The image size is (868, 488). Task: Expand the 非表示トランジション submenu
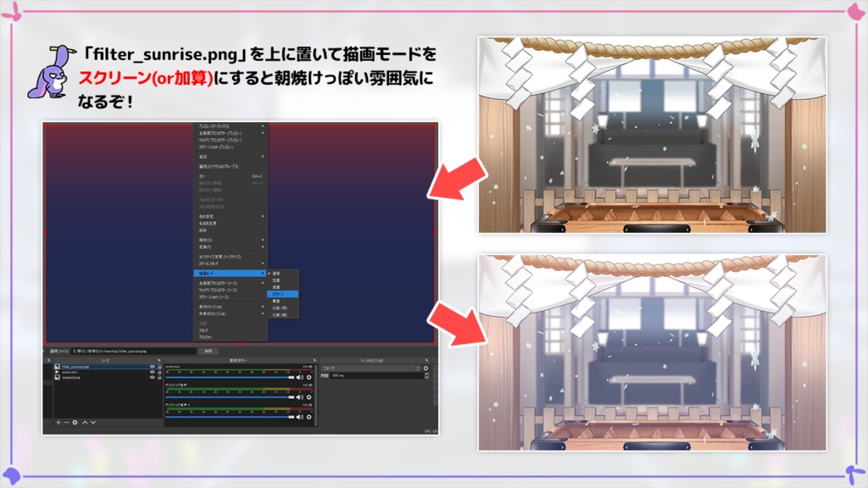(x=231, y=313)
